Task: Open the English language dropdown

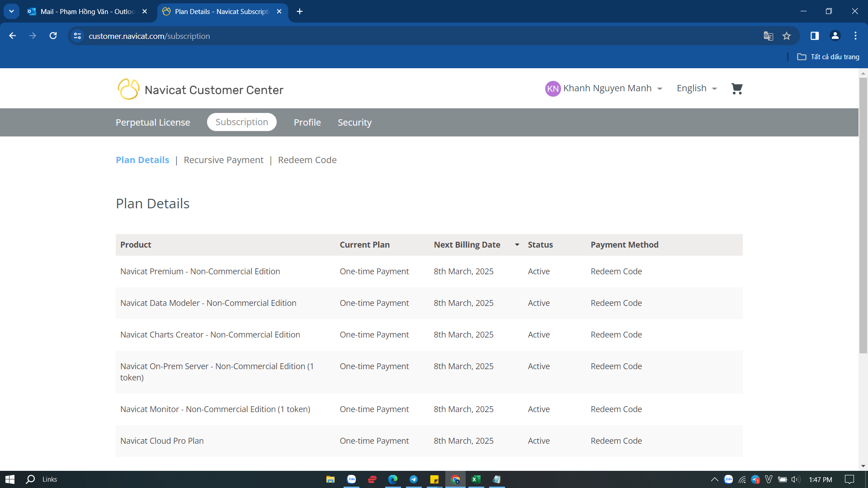Action: pos(697,89)
